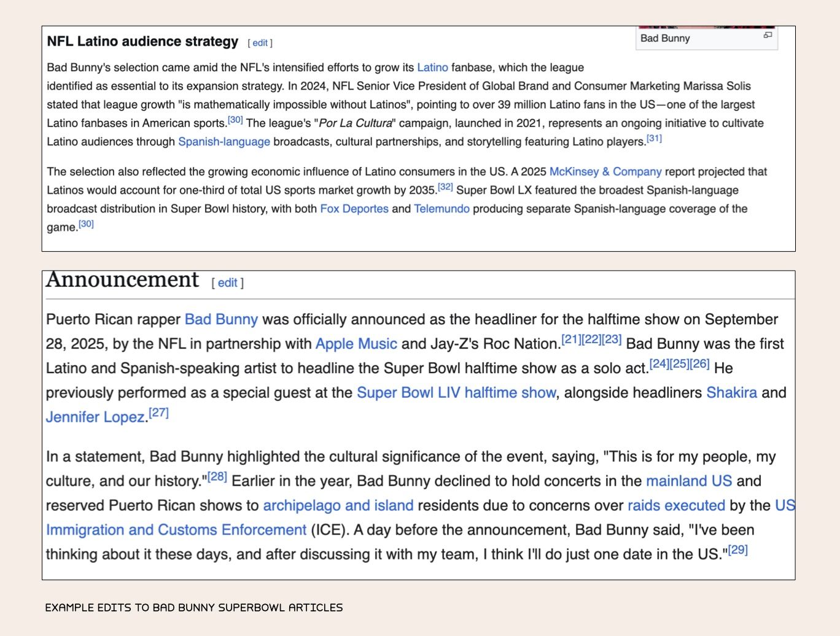Open the Super Bowl LIV halftime show link

coord(456,393)
